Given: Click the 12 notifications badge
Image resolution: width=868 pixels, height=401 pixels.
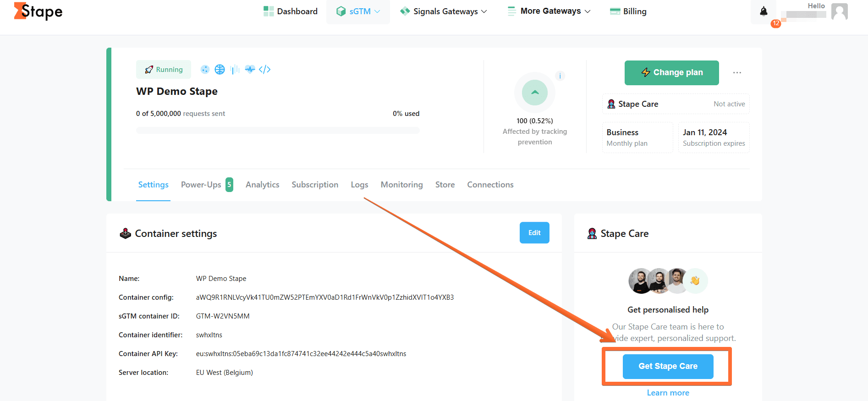Looking at the screenshot, I should coord(776,23).
